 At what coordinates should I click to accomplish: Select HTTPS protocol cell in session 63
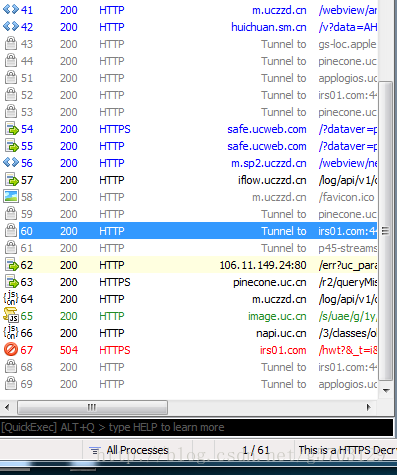point(115,282)
